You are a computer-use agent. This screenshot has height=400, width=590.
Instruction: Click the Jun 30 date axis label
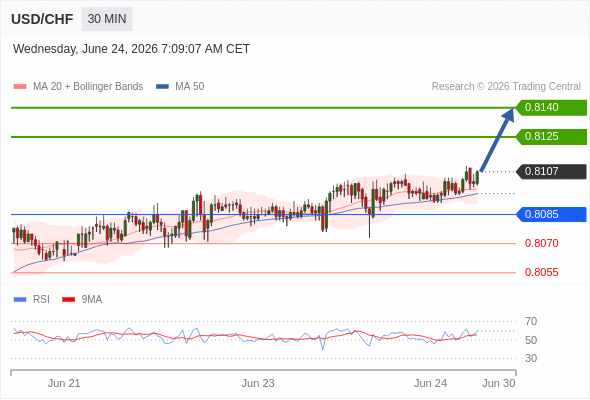tap(499, 383)
